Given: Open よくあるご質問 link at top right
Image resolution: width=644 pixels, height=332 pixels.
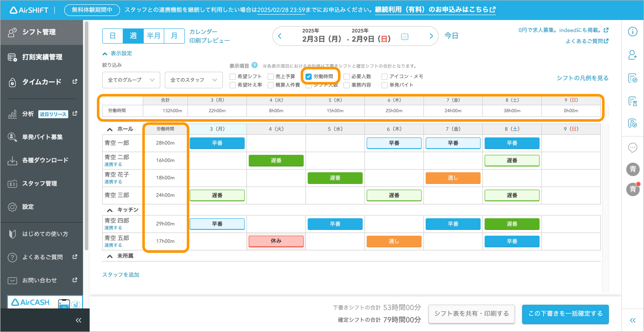Looking at the screenshot, I should pos(587,41).
